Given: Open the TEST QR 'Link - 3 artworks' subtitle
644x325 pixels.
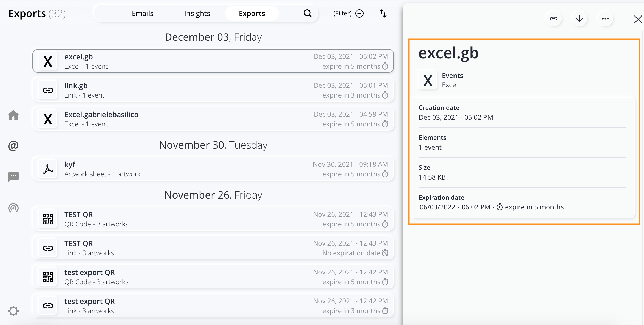Looking at the screenshot, I should (x=89, y=253).
